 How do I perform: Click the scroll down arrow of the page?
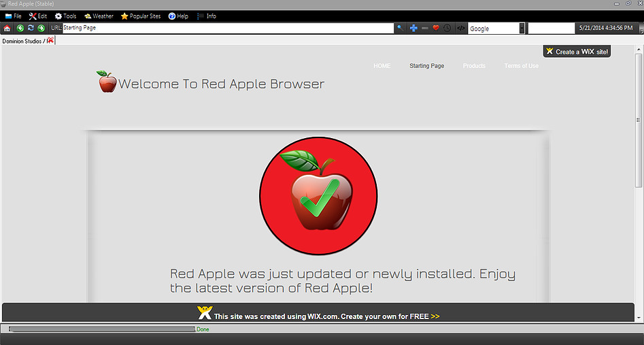(x=639, y=318)
